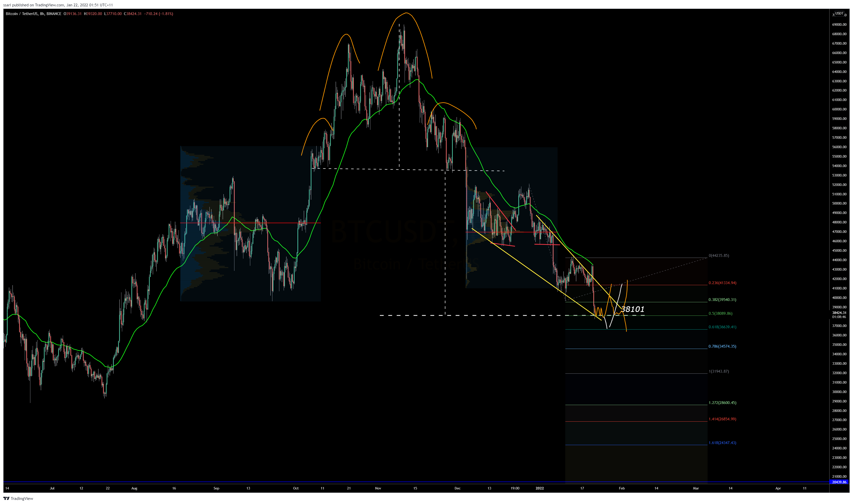Viewport: 853px width, 504px height.
Task: Click the 2022 label on time axis
Action: [x=539, y=488]
